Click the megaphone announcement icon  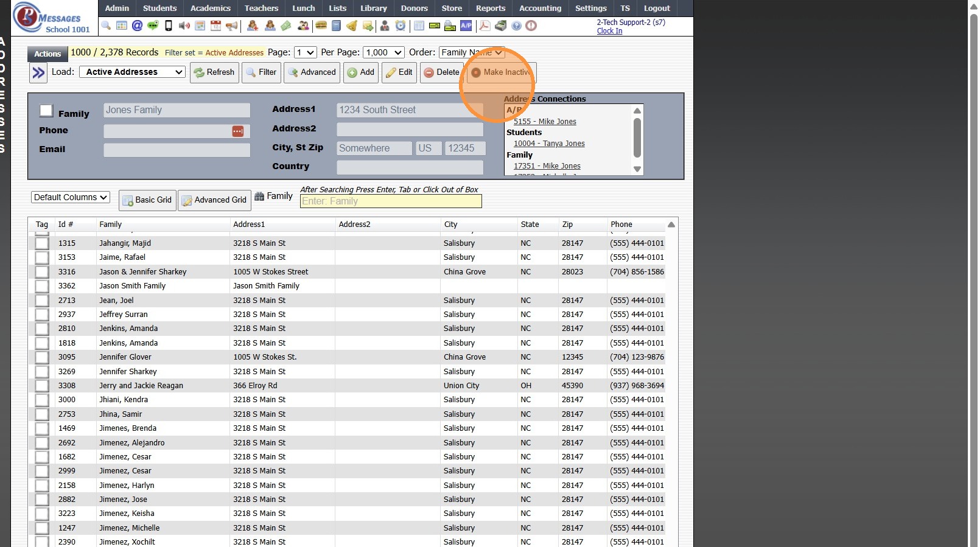click(232, 26)
